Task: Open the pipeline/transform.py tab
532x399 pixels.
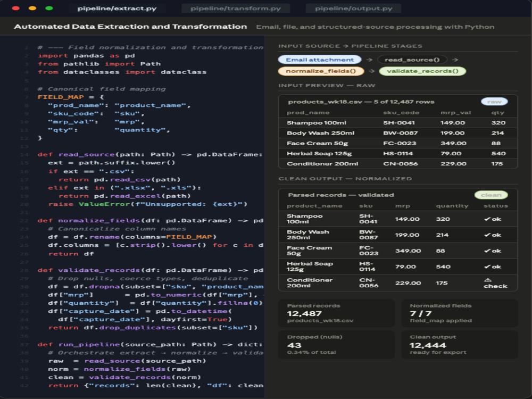Action: [x=236, y=8]
